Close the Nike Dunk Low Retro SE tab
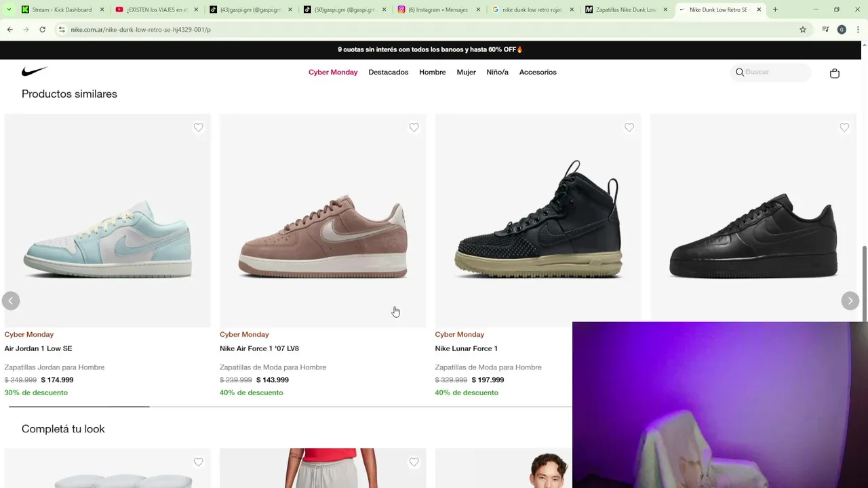This screenshot has height=488, width=868. [759, 9]
